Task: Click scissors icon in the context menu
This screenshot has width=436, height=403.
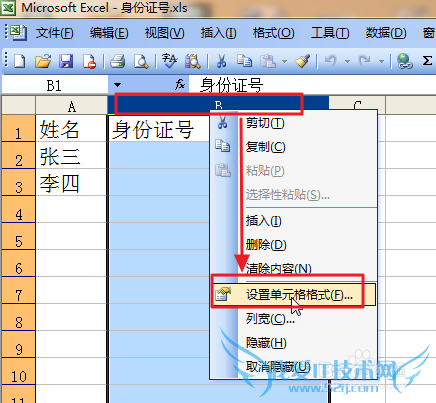Action: [222, 123]
